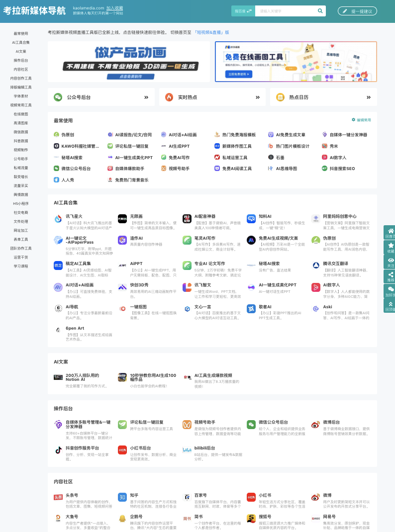Click the 推荐 share side button
Image resolution: width=395 pixels, height=532 pixels.
pyautogui.click(x=390, y=276)
